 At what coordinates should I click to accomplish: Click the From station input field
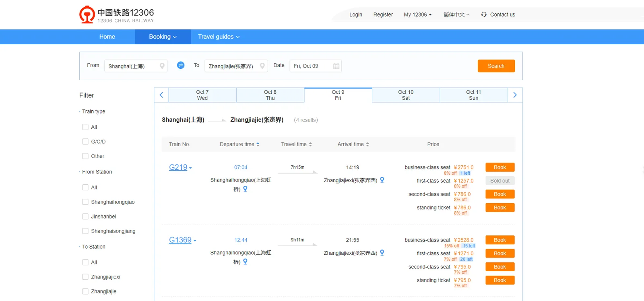tap(136, 66)
